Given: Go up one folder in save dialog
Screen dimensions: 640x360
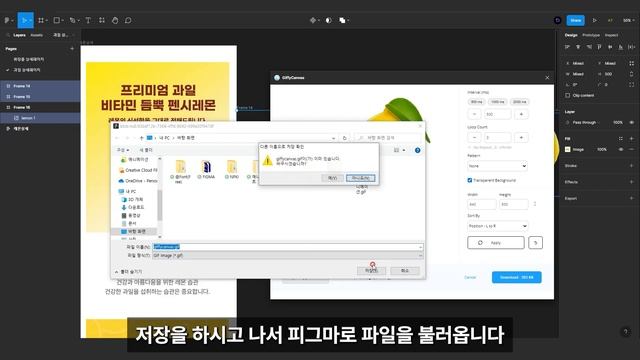Looking at the screenshot, I should (142, 138).
